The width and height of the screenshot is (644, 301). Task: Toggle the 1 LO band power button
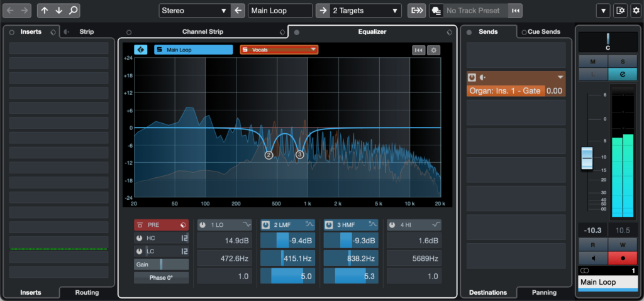click(203, 225)
